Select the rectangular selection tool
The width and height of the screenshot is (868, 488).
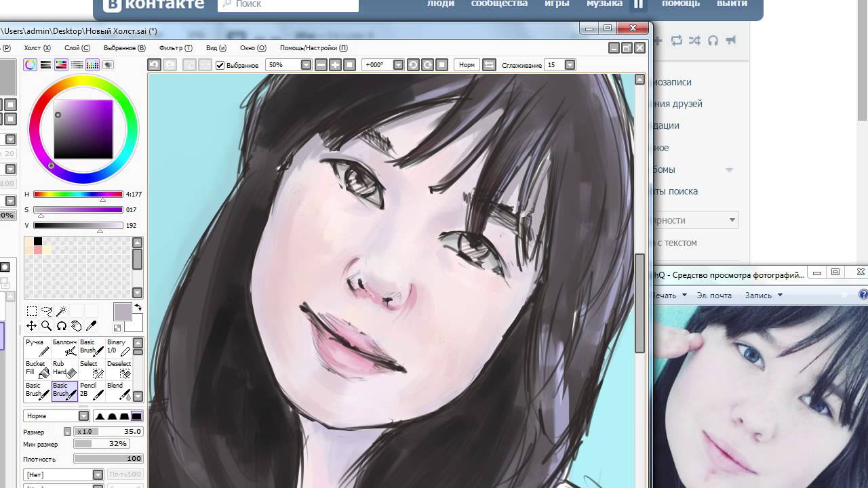[x=32, y=311]
